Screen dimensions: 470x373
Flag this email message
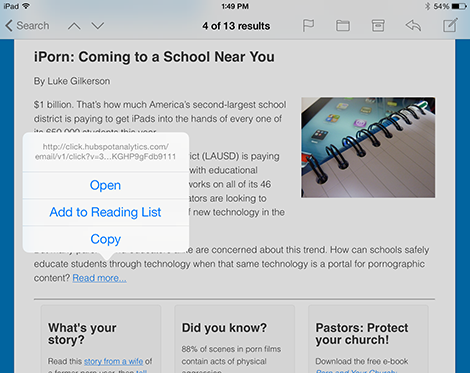tap(308, 26)
